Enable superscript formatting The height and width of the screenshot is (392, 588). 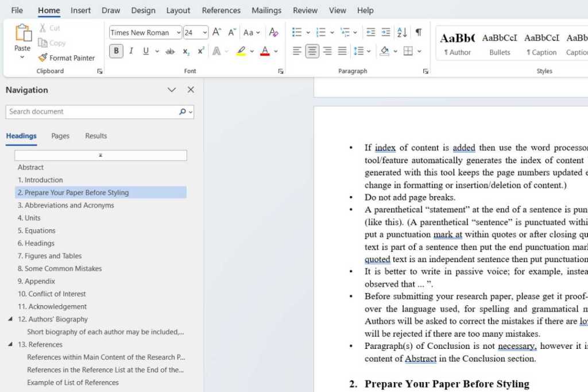click(200, 51)
